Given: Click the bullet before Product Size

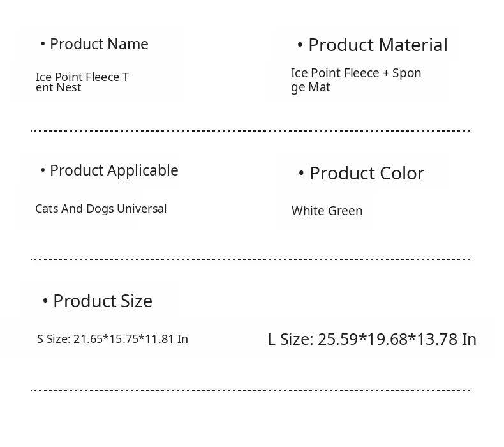Looking at the screenshot, I should click(x=45, y=301).
